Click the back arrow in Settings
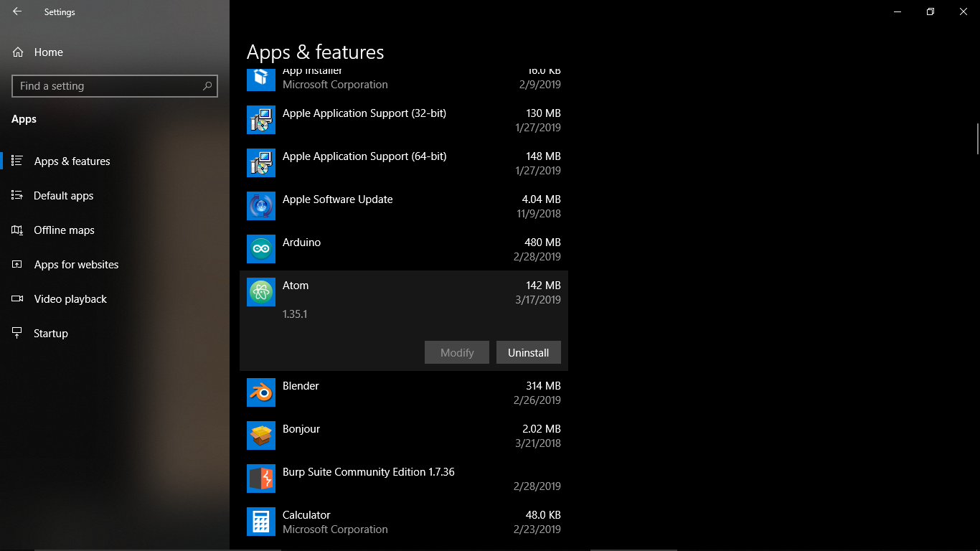The image size is (980, 551). tap(17, 11)
